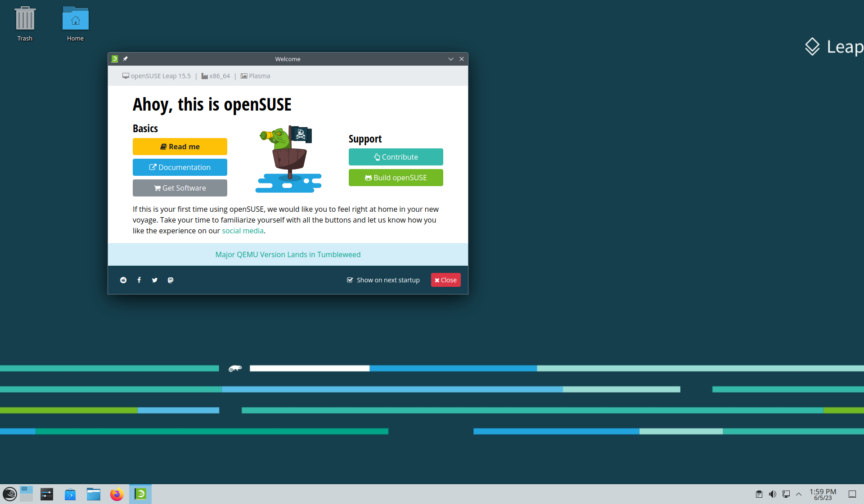The width and height of the screenshot is (864, 504).
Task: Open Documentation from Basics section
Action: pyautogui.click(x=180, y=167)
